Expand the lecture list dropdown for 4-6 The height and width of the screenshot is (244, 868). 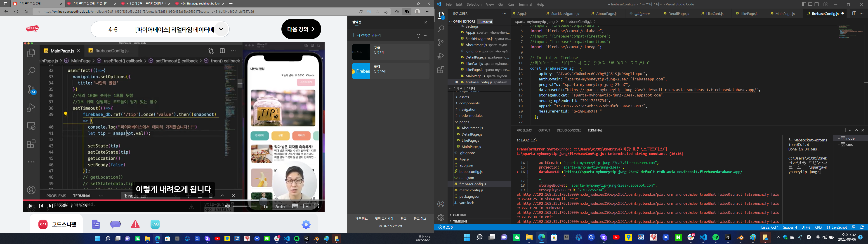pos(221,29)
